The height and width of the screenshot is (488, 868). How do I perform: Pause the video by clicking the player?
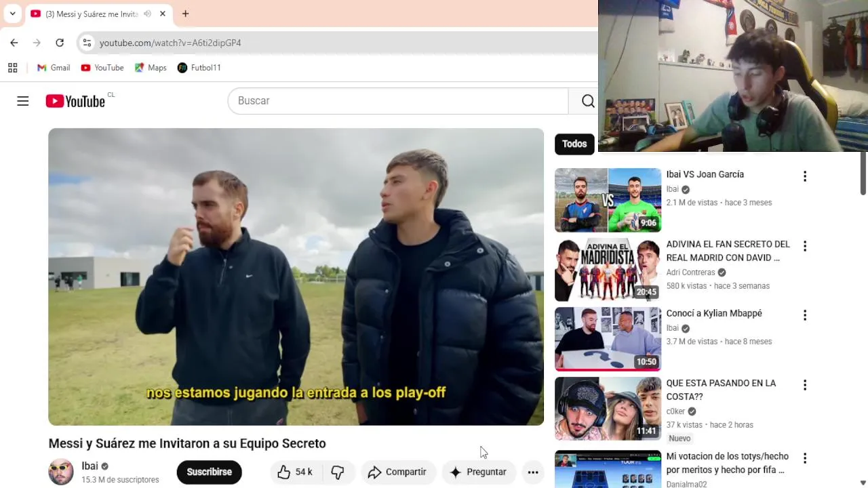[x=296, y=277]
